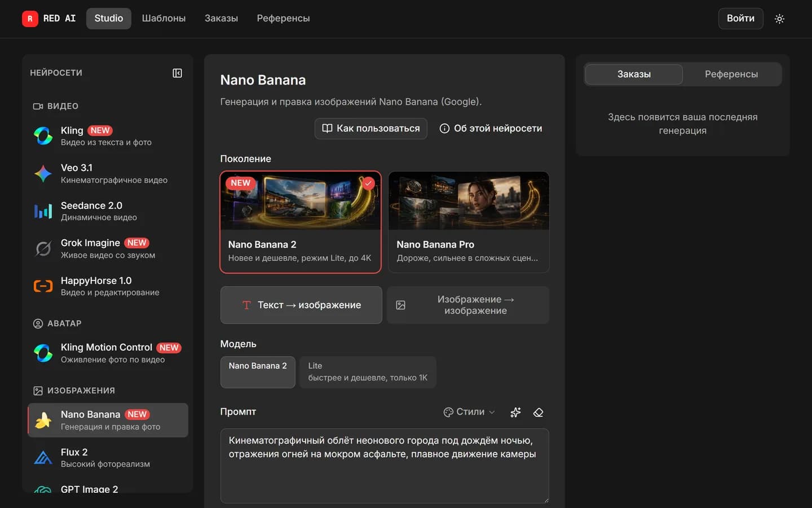Choose Seedance 2.0 in the sidebar
Screen dimensions: 812x508
pyautogui.click(x=108, y=211)
